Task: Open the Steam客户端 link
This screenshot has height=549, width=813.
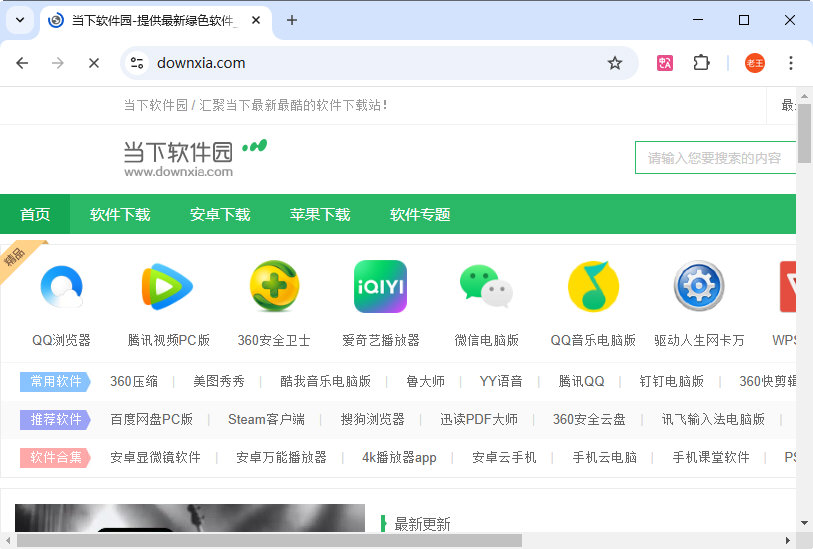Action: click(267, 419)
